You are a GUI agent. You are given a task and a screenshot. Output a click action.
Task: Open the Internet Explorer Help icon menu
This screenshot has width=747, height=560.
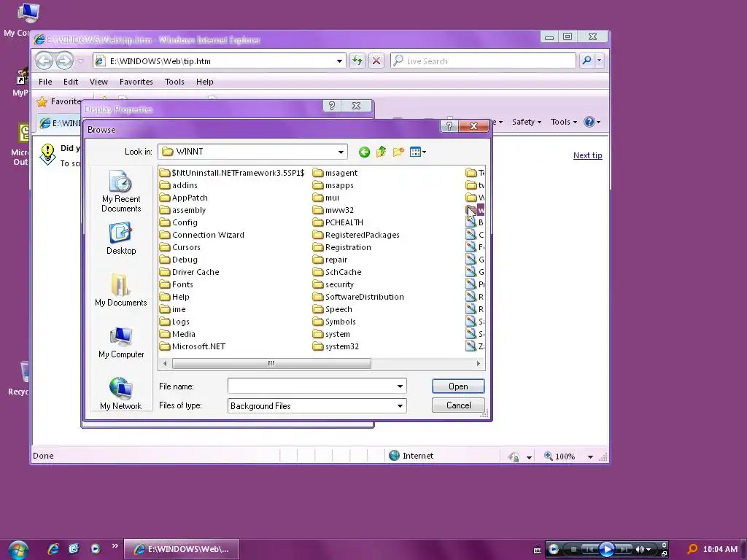coord(592,122)
